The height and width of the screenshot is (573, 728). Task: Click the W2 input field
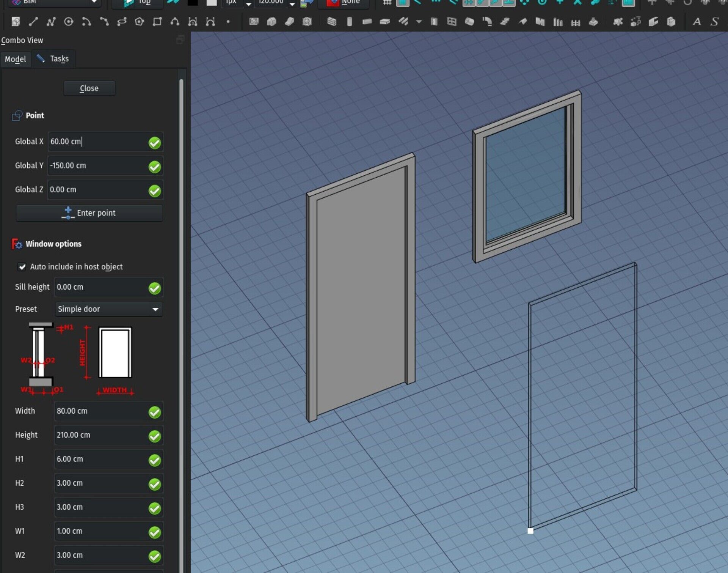[109, 555]
